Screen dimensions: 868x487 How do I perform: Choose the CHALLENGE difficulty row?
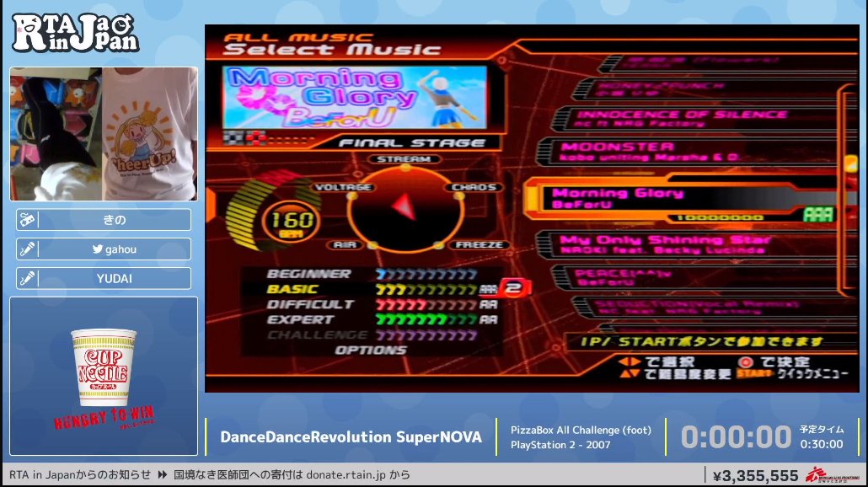coord(372,334)
